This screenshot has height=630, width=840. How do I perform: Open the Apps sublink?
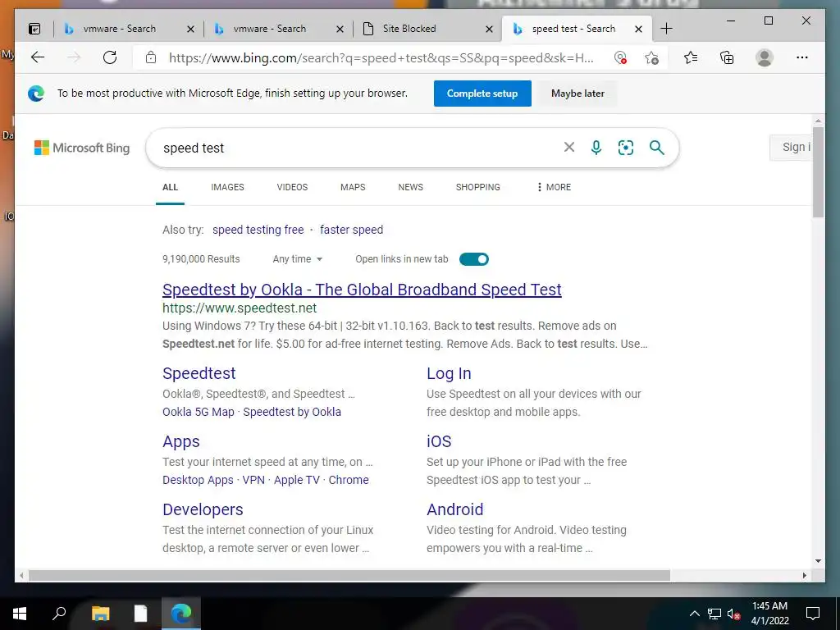pos(181,441)
